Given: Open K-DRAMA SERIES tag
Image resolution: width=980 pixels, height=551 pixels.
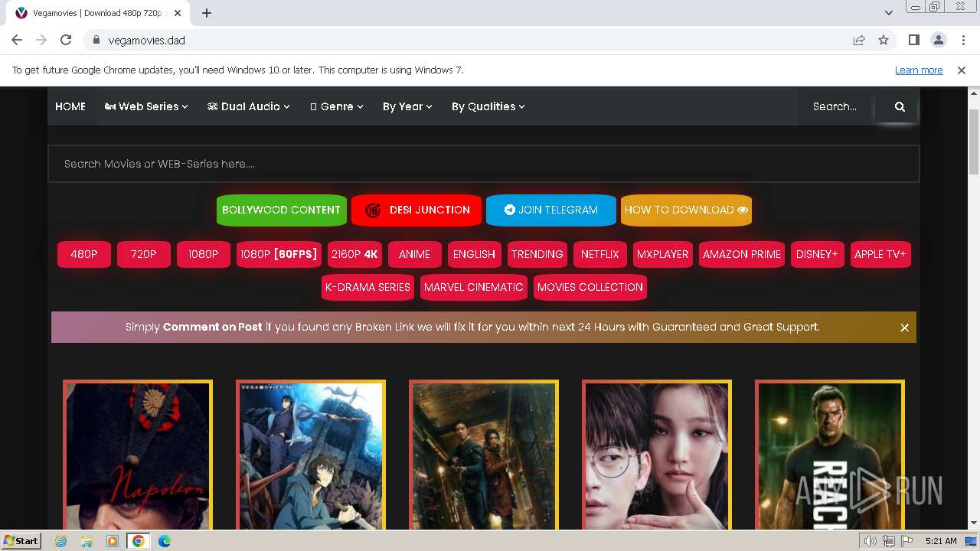Looking at the screenshot, I should 368,287.
